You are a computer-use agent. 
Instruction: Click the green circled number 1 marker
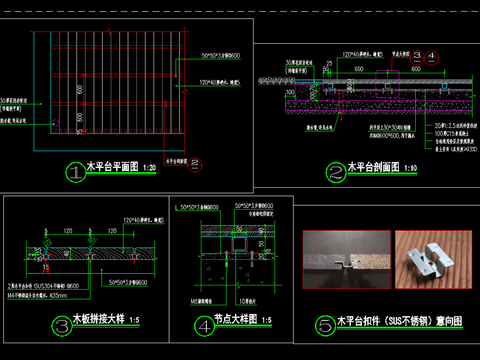(76, 172)
